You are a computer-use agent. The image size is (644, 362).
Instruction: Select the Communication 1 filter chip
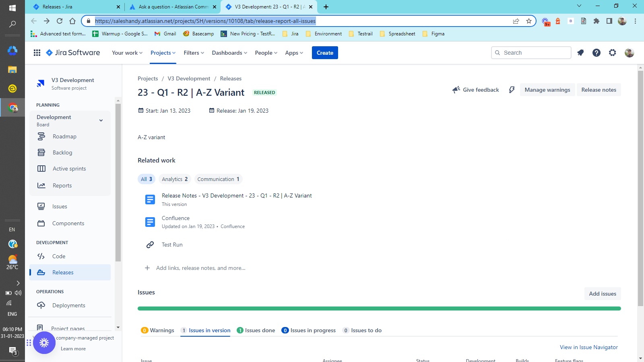pyautogui.click(x=218, y=179)
